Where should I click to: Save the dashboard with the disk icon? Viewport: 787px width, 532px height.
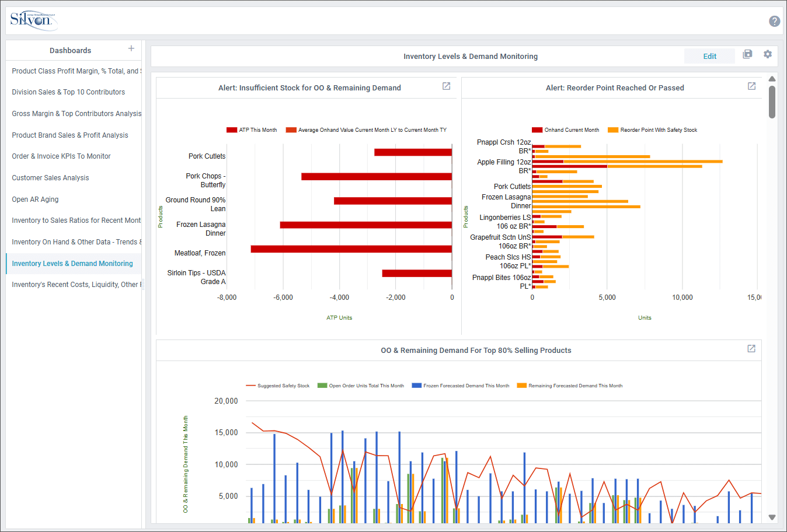(747, 54)
